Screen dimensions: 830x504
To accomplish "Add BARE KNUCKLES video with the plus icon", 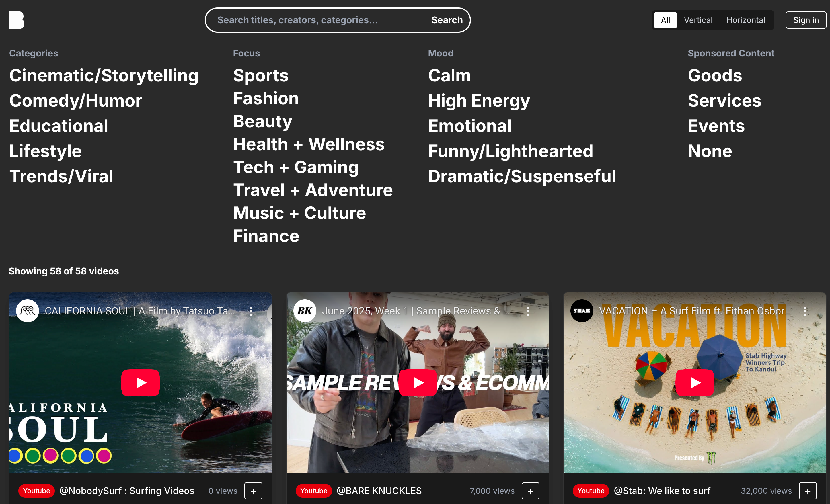I will pos(531,491).
